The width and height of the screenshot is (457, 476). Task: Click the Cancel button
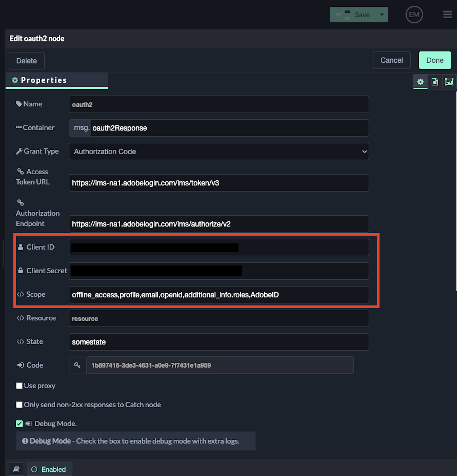pos(391,60)
